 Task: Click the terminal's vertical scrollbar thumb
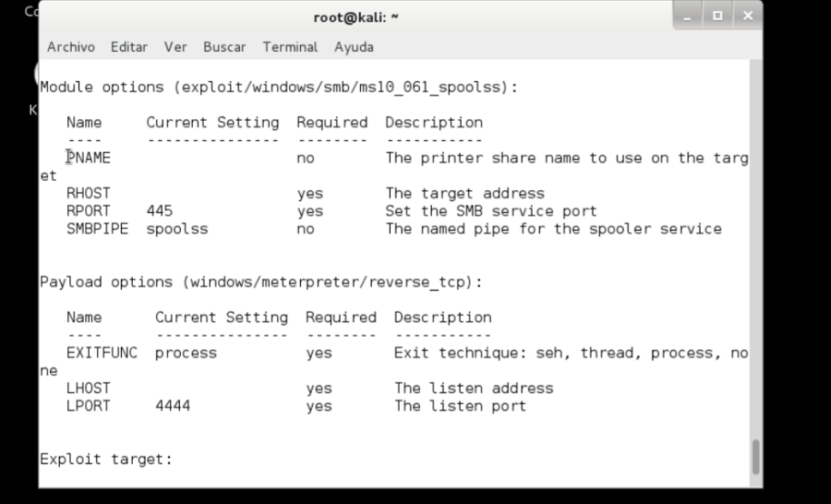click(x=756, y=457)
